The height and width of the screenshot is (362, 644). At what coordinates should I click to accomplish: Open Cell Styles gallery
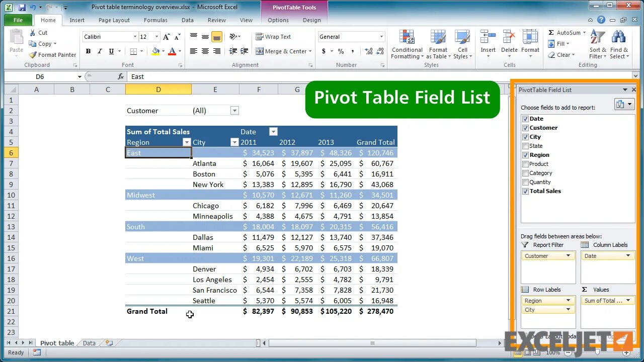pyautogui.click(x=462, y=44)
